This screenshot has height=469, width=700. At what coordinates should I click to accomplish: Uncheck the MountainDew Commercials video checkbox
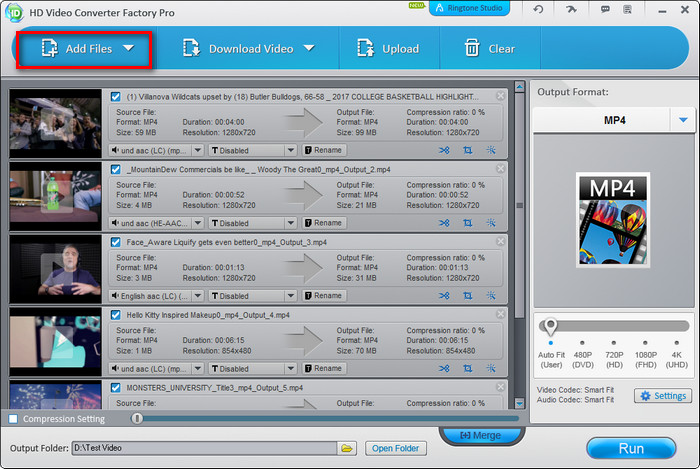click(x=116, y=169)
